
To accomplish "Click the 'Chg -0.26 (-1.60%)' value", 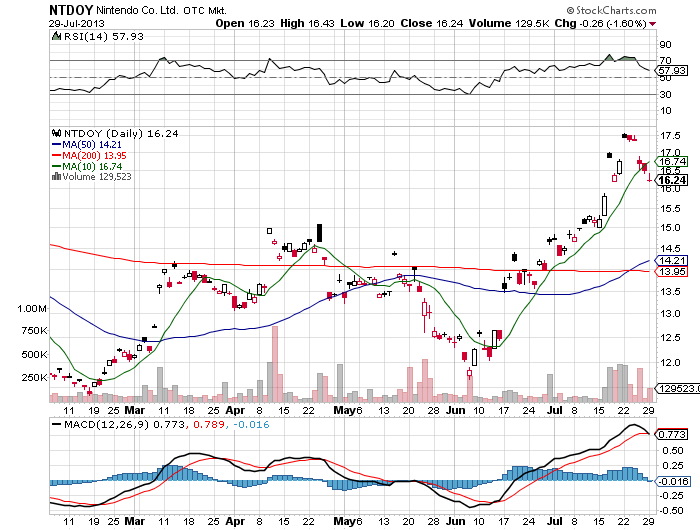I will click(x=601, y=23).
